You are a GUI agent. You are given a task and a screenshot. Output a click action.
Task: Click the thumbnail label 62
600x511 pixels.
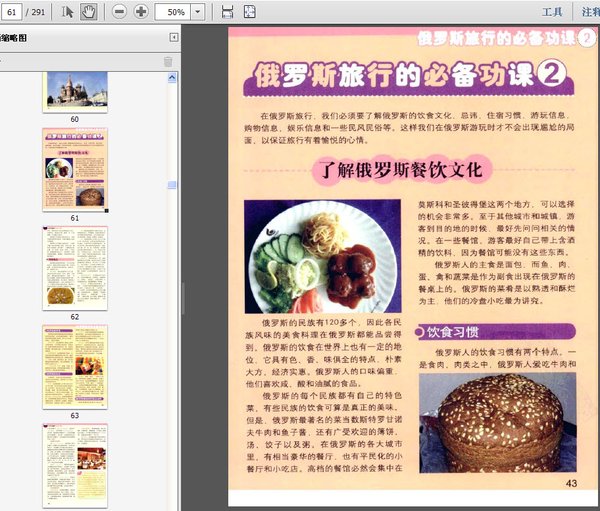(x=75, y=317)
